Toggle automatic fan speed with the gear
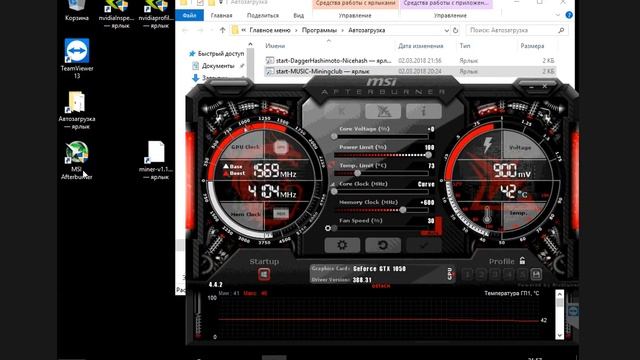640x360 pixels. point(328,228)
